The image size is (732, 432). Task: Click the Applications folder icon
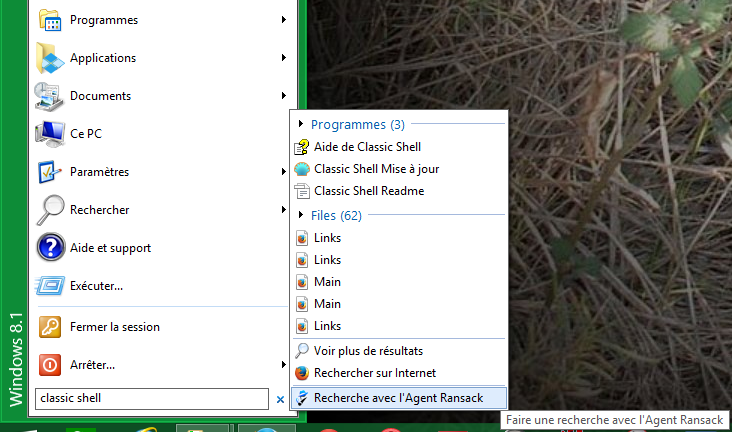50,59
